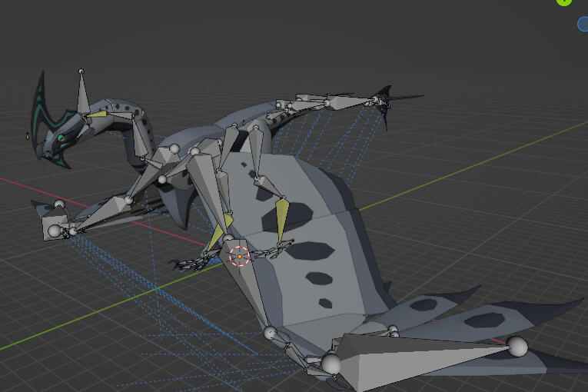
Task: Click the blue Z axis gizmo circle
Action: pos(583,24)
